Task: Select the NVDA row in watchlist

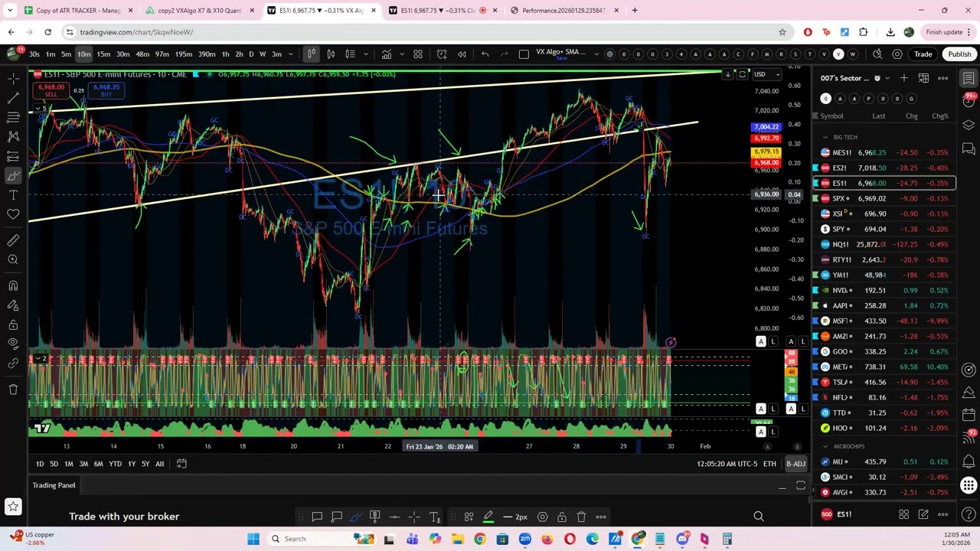Action: coord(884,290)
